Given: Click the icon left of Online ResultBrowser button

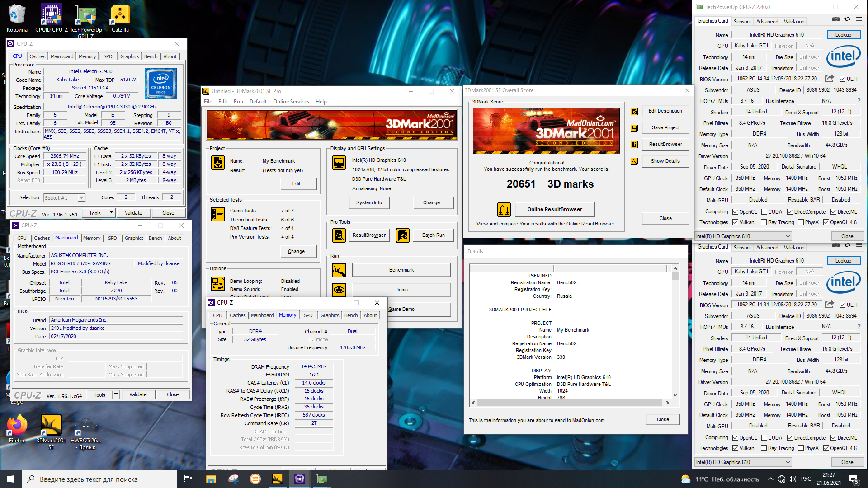Looking at the screenshot, I should pyautogui.click(x=504, y=210).
